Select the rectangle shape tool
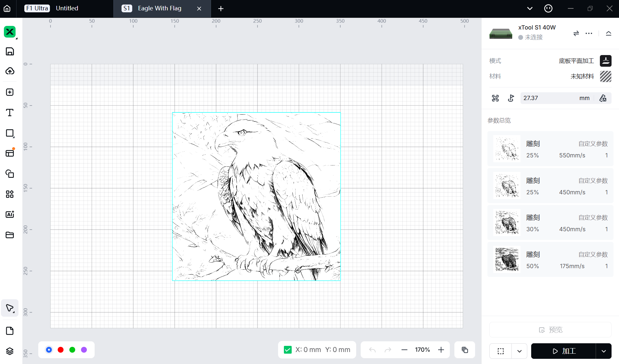Screen dimensions: 619x364 (10, 133)
